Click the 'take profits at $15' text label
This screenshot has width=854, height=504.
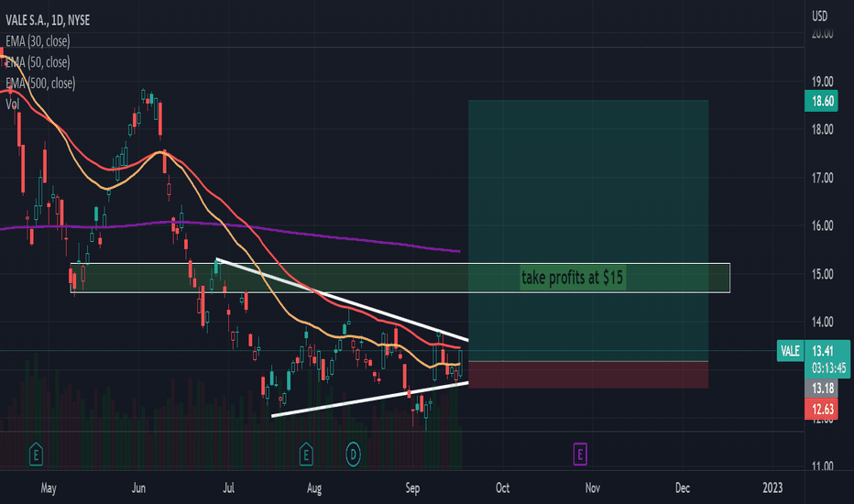[x=573, y=278]
